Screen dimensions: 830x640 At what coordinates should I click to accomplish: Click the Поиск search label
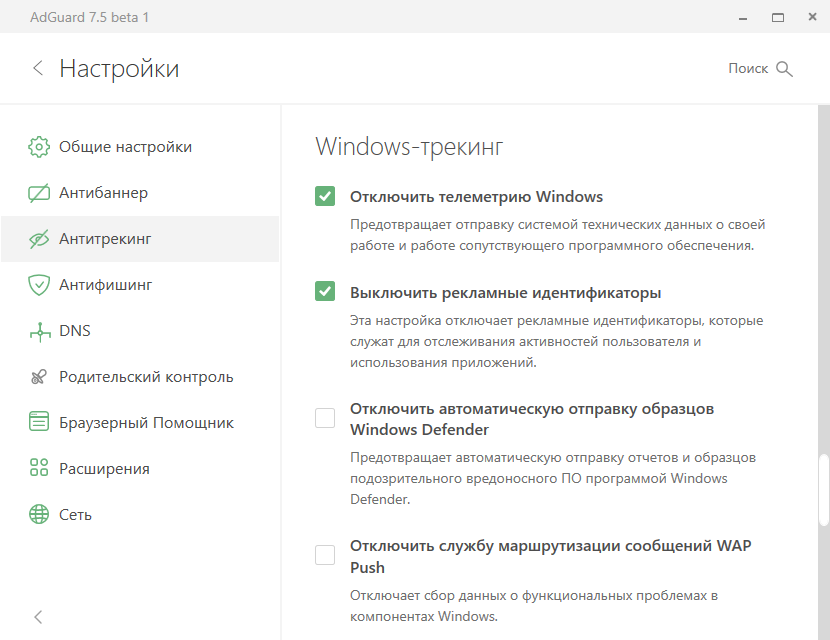[x=748, y=69]
